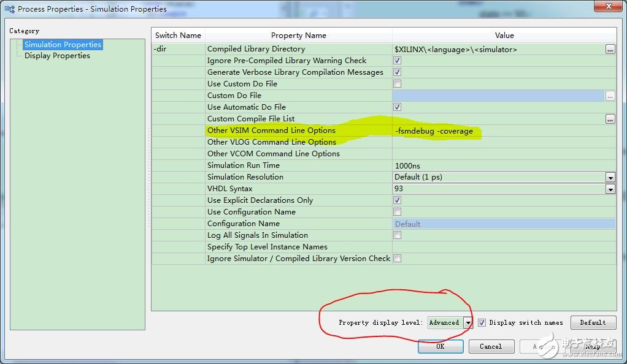Enable Log All Signals In Simulation
The height and width of the screenshot is (364, 627).
pyautogui.click(x=397, y=235)
